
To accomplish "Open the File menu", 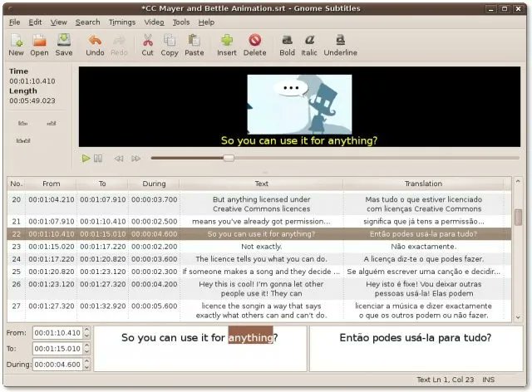I will [14, 22].
